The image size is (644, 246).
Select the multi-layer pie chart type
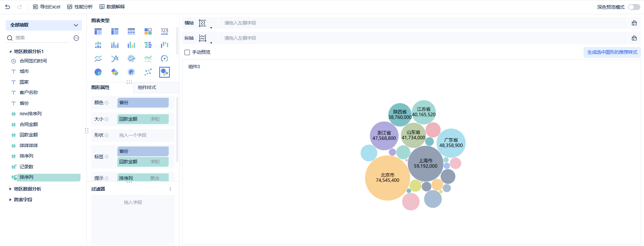point(131,72)
